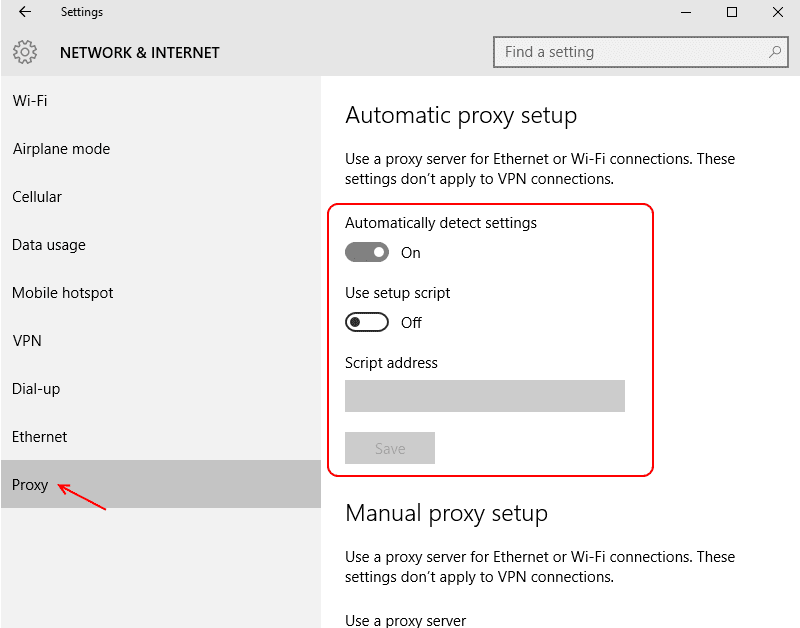The height and width of the screenshot is (628, 800).
Task: Click the back arrow in the title bar
Action: tap(25, 13)
